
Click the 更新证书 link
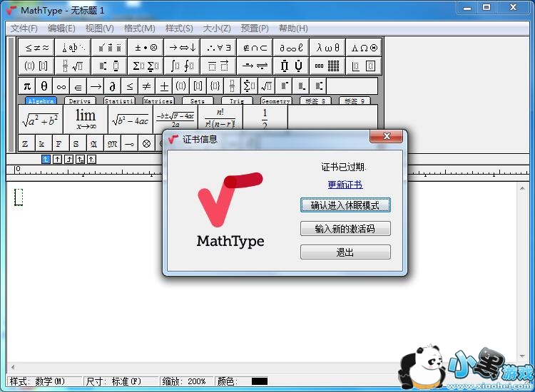(x=345, y=185)
